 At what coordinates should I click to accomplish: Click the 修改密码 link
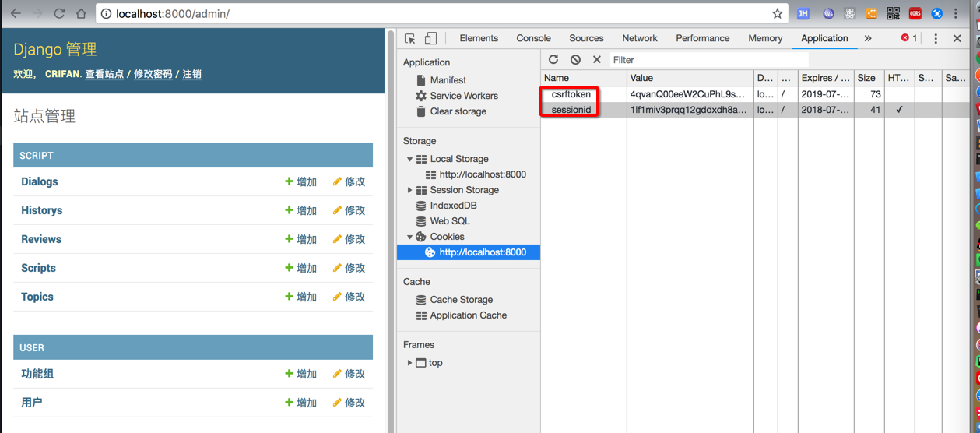153,74
